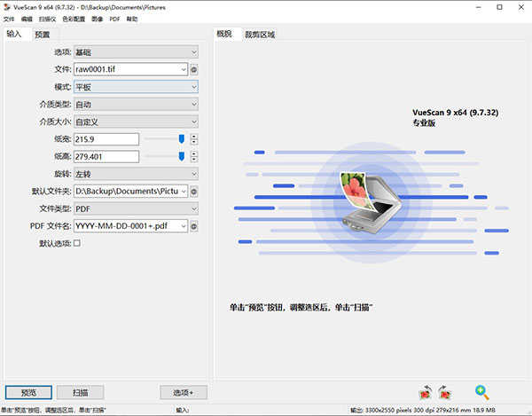Open the 模式 dropdown showing 平板
532x416 pixels.
point(136,87)
